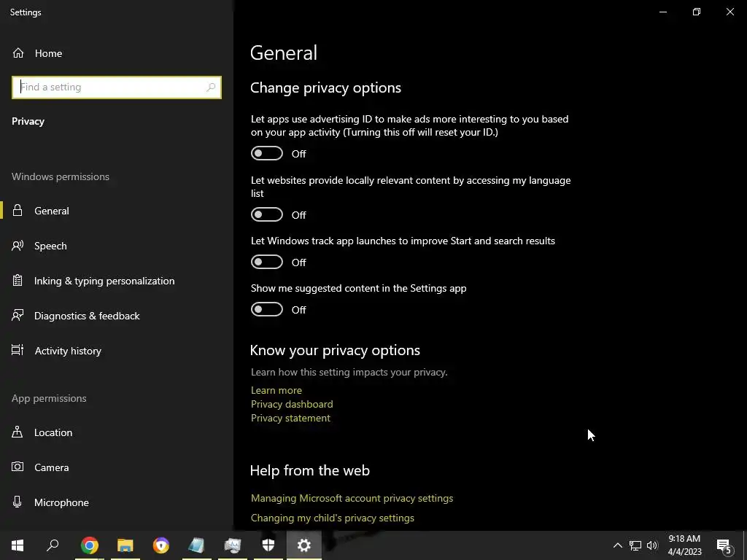
Task: Select General in Windows permissions
Action: [117, 211]
